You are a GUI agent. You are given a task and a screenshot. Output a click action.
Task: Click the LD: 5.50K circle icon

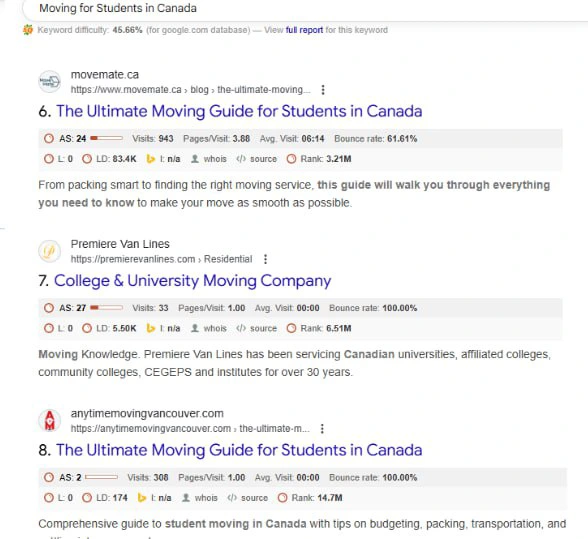click(x=87, y=328)
